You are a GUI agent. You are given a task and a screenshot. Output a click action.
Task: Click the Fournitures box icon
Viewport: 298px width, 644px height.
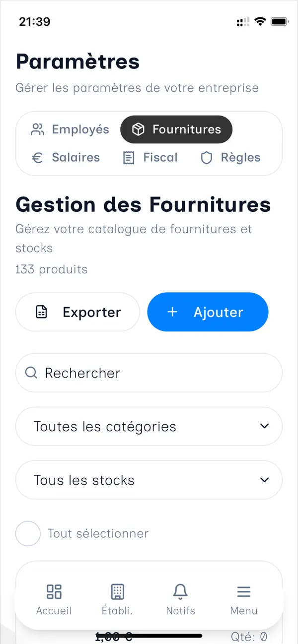point(139,129)
